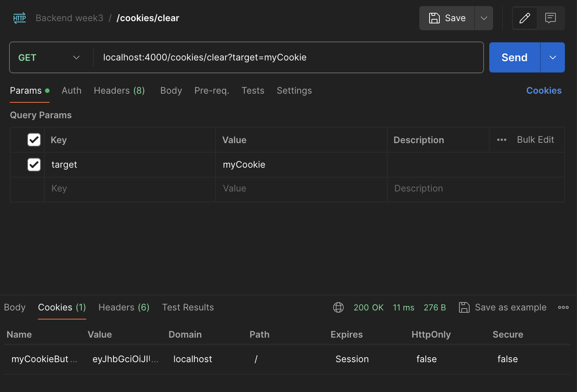Open the Test Results tab
Image resolution: width=577 pixels, height=392 pixels.
[x=188, y=307]
